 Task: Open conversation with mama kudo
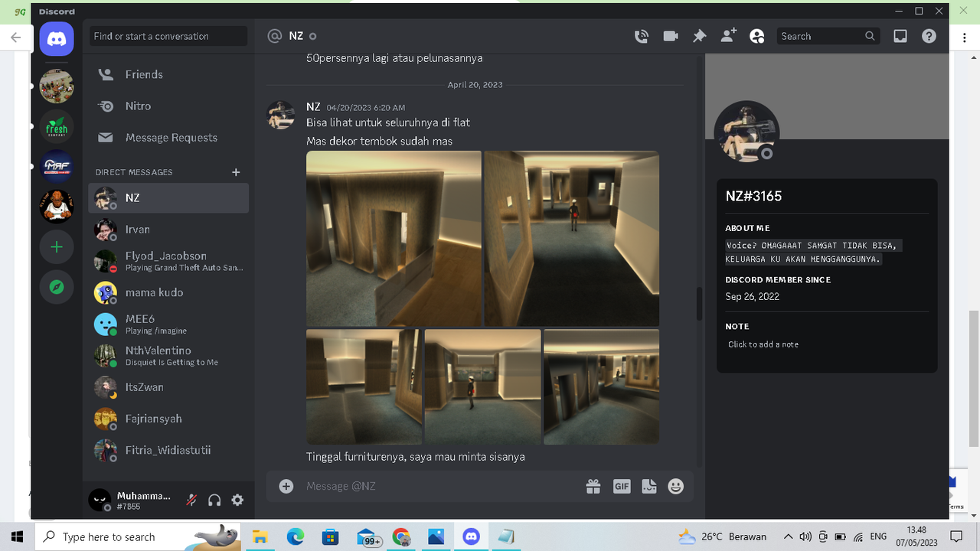pos(168,292)
